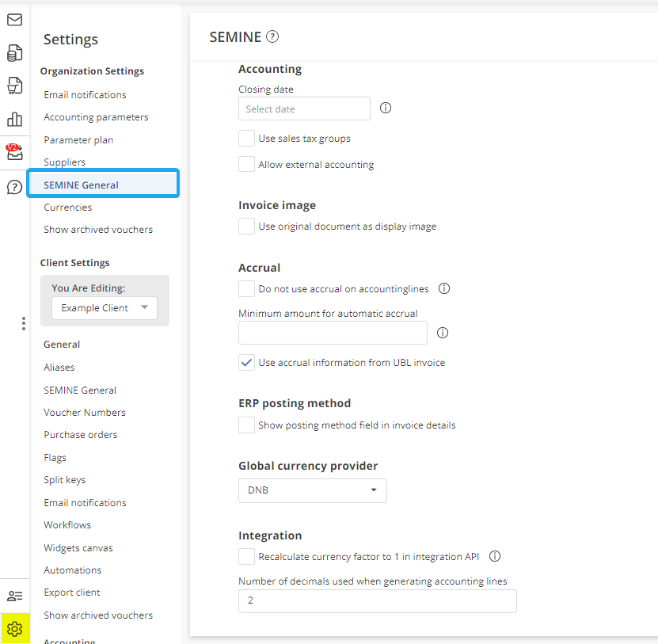Open the email inbox icon in sidebar

pyautogui.click(x=14, y=19)
